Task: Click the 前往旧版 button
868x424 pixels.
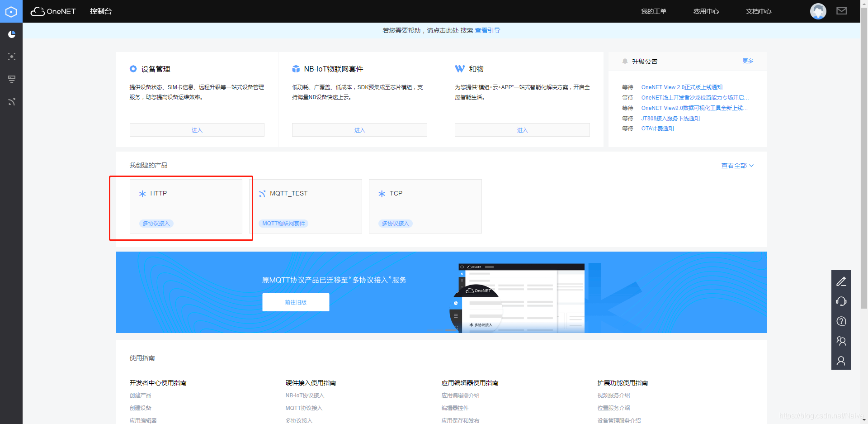Action: [296, 302]
